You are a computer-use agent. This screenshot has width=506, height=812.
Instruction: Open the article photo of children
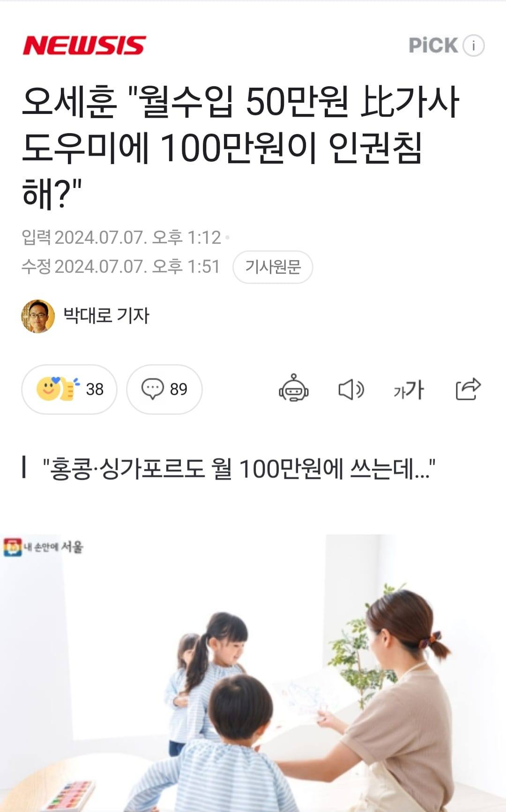[x=253, y=673]
